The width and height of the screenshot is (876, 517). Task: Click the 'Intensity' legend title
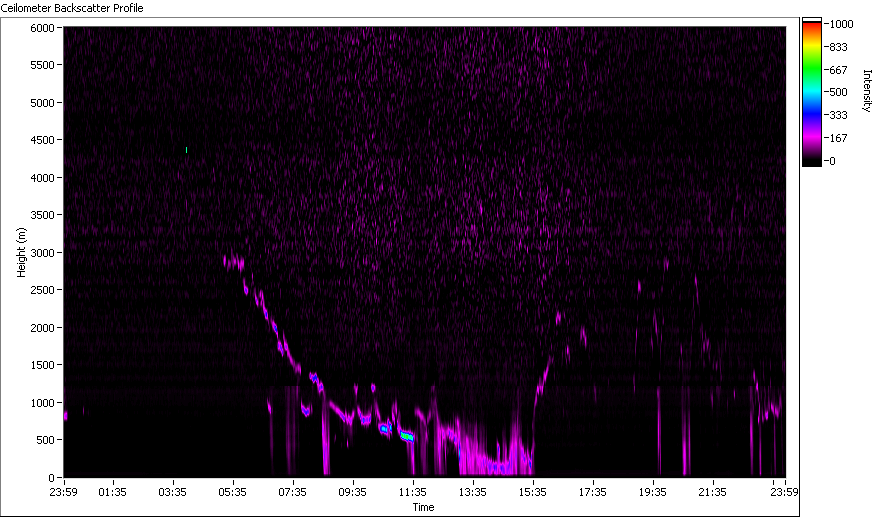click(x=867, y=91)
